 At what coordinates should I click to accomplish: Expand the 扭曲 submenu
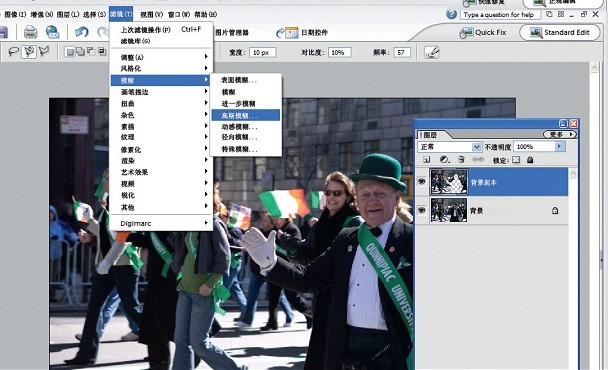[x=161, y=104]
